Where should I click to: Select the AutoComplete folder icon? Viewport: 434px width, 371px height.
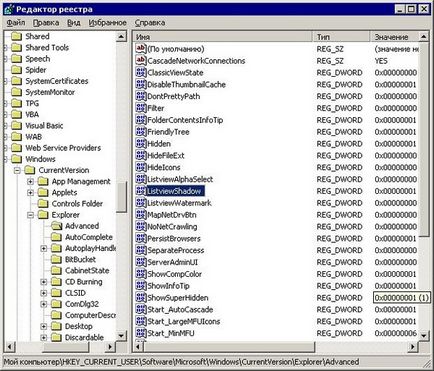56,237
